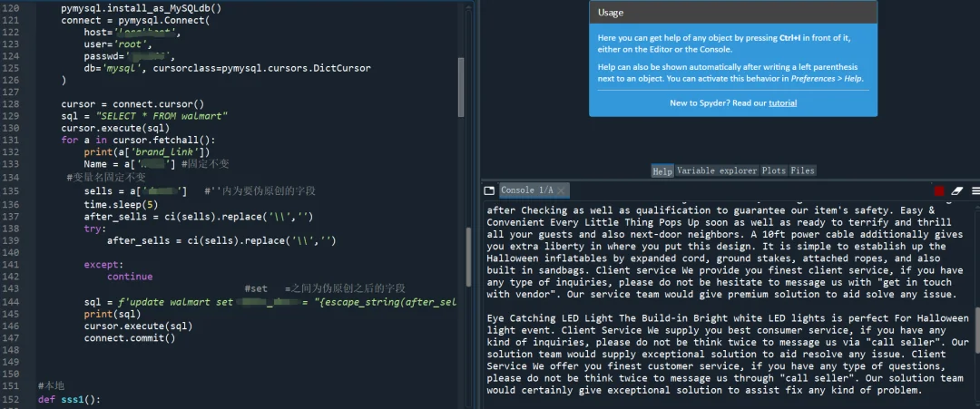Click 'Eye Catching LED Light' console paragraph start

(549, 317)
